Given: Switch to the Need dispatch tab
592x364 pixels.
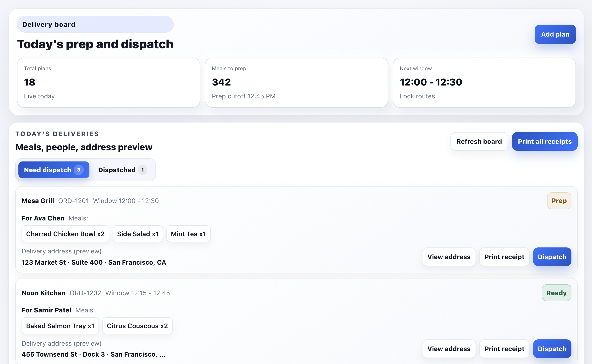Looking at the screenshot, I should pyautogui.click(x=54, y=170).
